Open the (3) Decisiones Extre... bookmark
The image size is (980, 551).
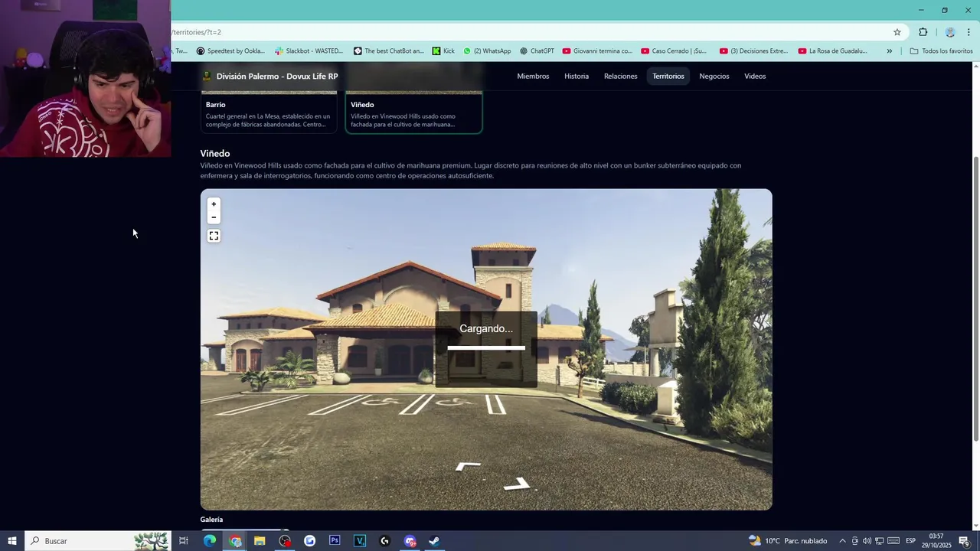(x=753, y=51)
